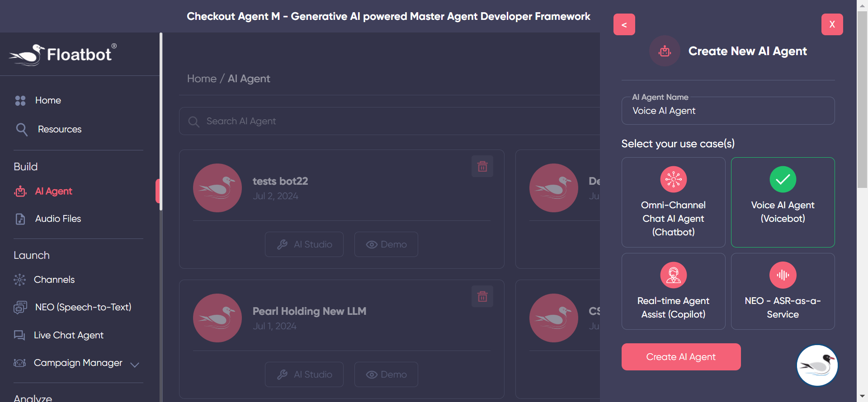Open NEO (Speech-to-Text) in the sidebar
Screen dimensions: 868x402
(83, 307)
